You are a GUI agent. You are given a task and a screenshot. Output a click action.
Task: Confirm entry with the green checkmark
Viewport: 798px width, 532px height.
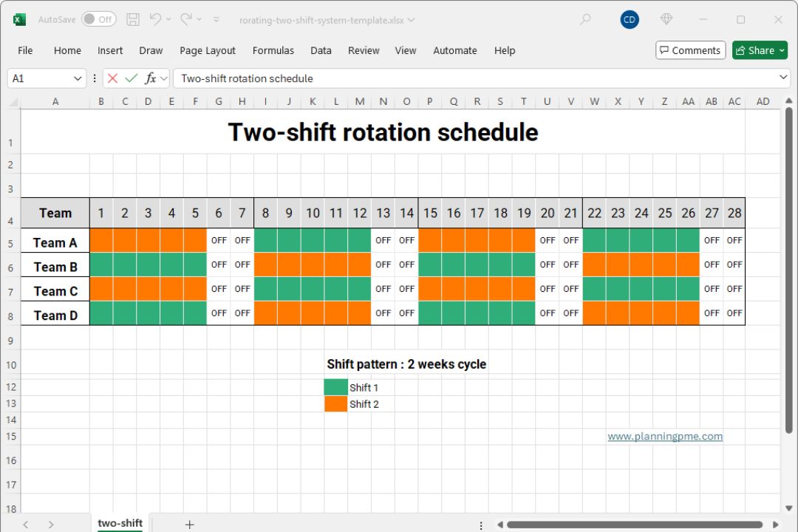point(132,78)
